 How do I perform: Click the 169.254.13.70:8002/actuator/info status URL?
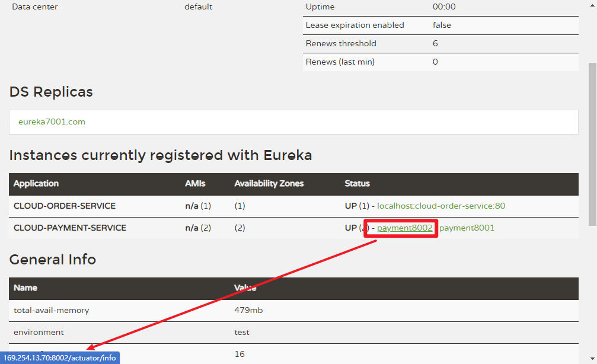(59, 358)
